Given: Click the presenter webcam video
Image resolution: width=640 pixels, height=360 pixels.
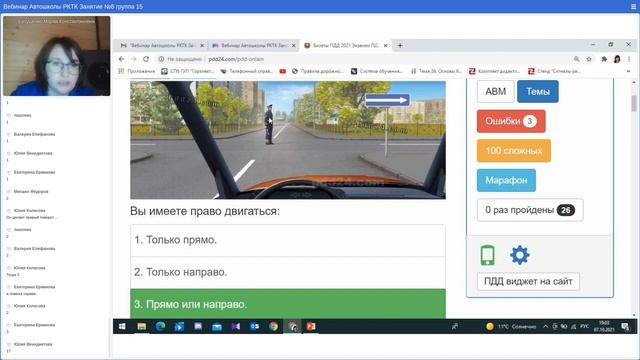Looking at the screenshot, I should (x=56, y=56).
